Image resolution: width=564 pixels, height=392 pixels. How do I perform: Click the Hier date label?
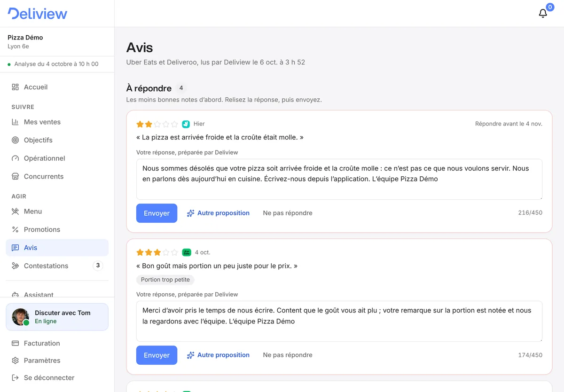tap(199, 124)
